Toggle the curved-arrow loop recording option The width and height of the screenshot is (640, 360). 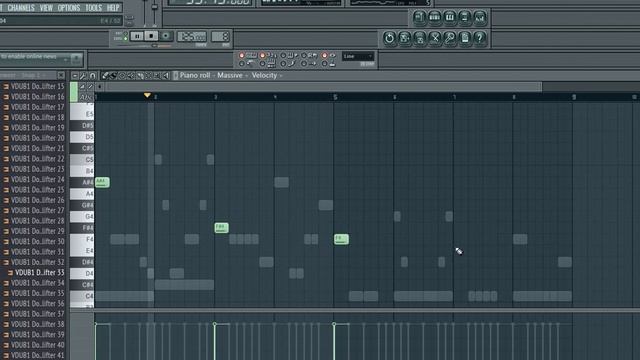(x=289, y=64)
